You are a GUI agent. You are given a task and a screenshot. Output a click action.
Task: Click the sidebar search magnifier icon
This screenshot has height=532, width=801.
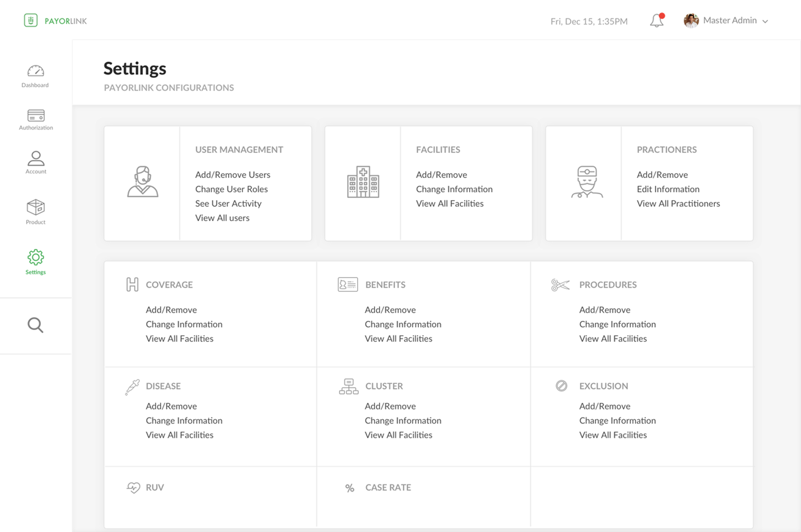[x=35, y=325]
